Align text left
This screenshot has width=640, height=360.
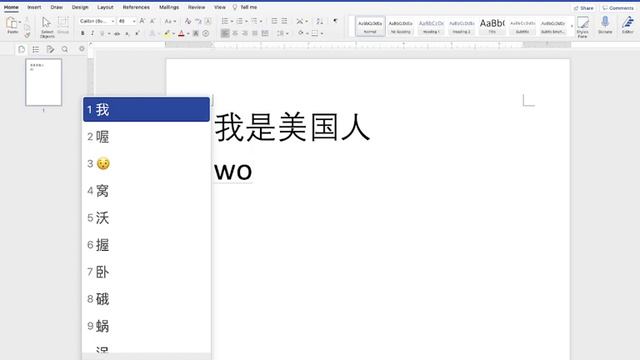pyautogui.click(x=225, y=33)
